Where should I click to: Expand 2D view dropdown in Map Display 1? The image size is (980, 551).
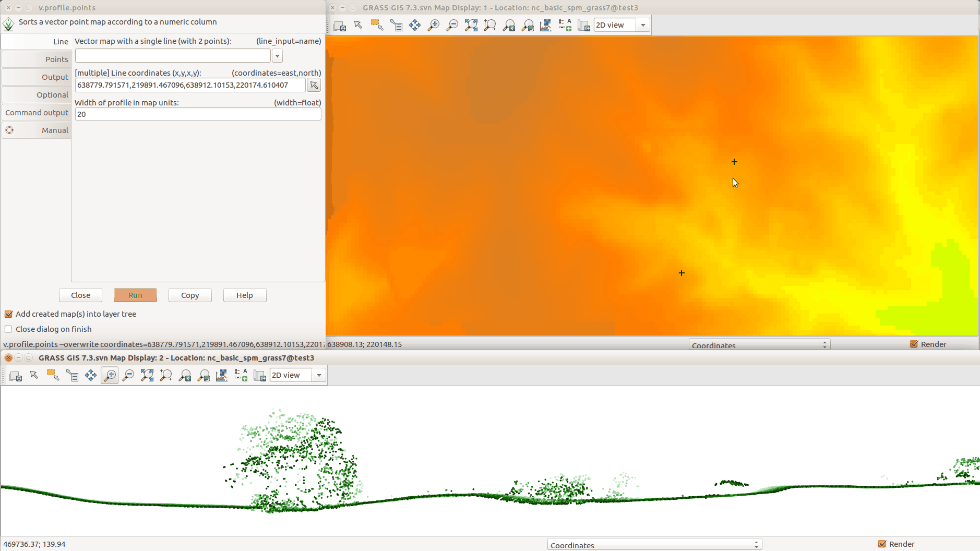point(643,25)
